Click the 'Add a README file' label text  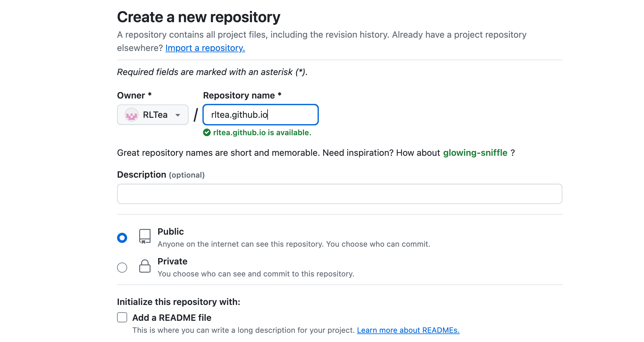(x=172, y=318)
